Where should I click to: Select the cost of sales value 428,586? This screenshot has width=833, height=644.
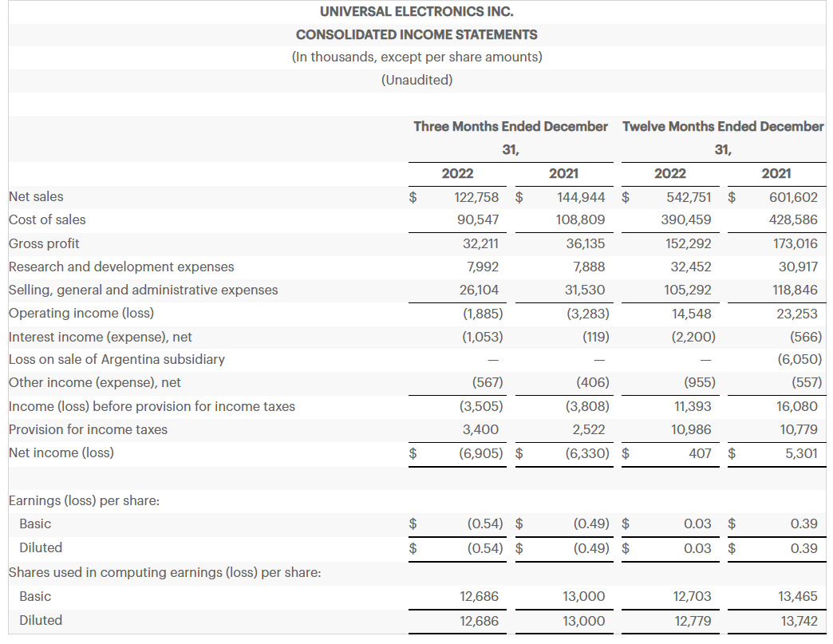click(794, 219)
